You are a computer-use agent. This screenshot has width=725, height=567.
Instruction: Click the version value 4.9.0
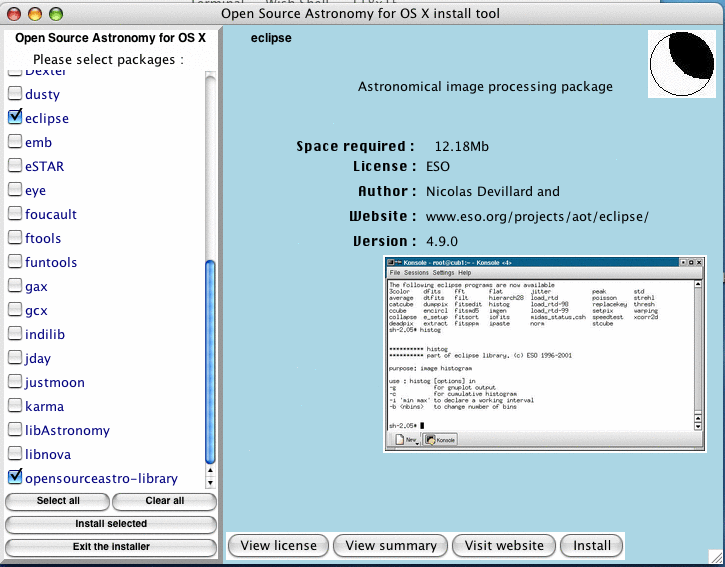point(442,241)
